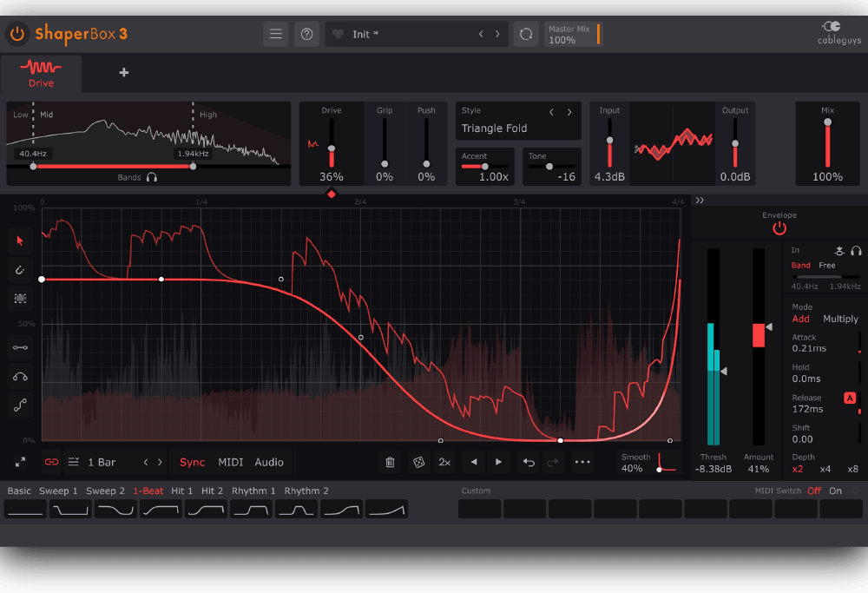Screen dimensions: 868x593
Task: Select MIDI trigger mode
Action: click(x=230, y=462)
